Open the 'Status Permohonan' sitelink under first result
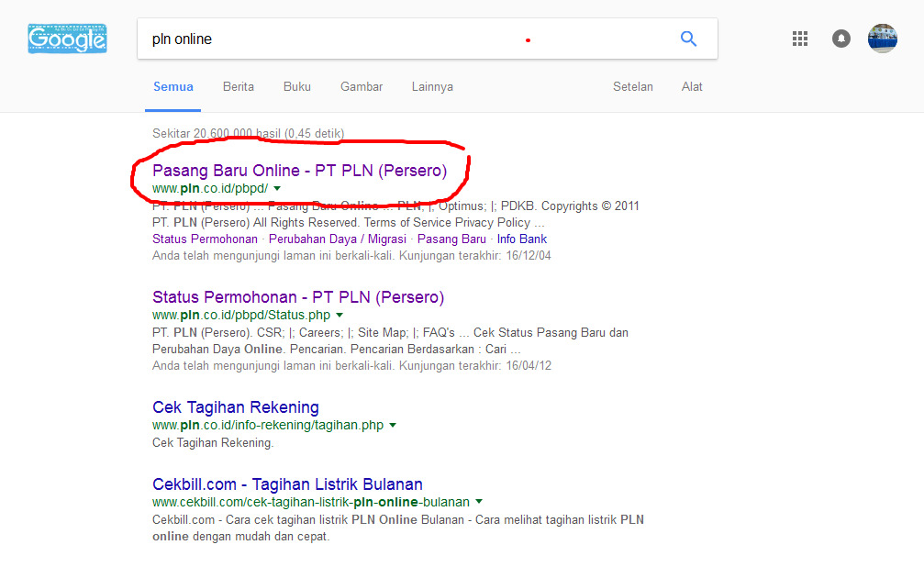This screenshot has height=567, width=924. click(x=205, y=239)
